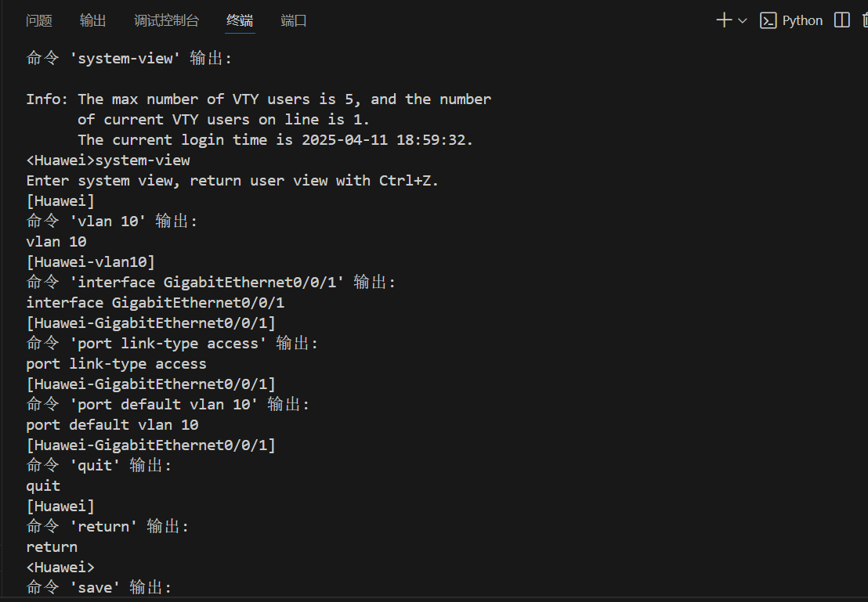
Task: Click the 'return' output line
Action: coord(52,546)
